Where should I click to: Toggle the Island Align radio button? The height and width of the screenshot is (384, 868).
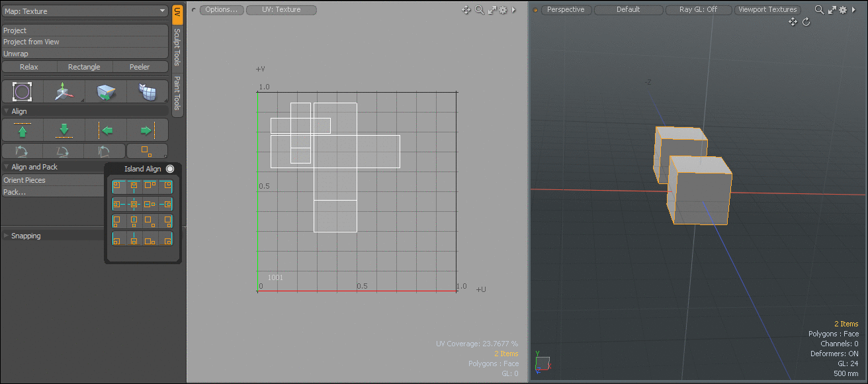pos(170,169)
